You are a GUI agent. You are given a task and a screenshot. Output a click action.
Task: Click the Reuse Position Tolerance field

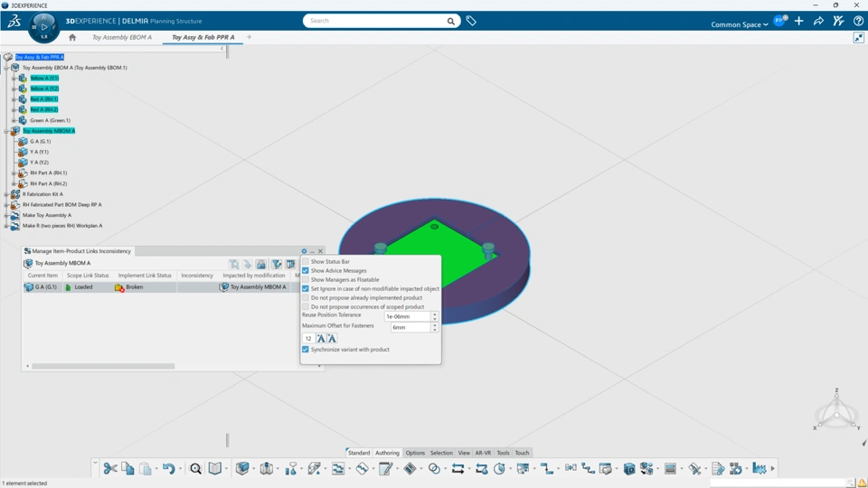point(407,316)
